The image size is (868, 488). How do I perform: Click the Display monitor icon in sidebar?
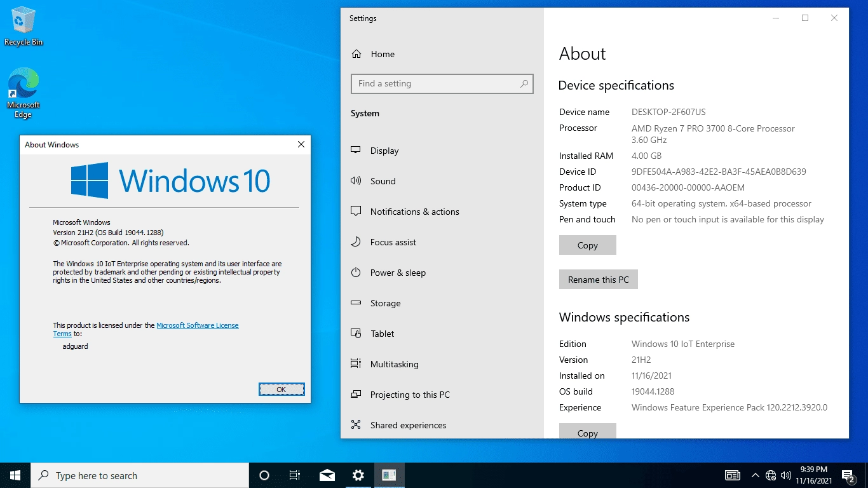coord(356,151)
